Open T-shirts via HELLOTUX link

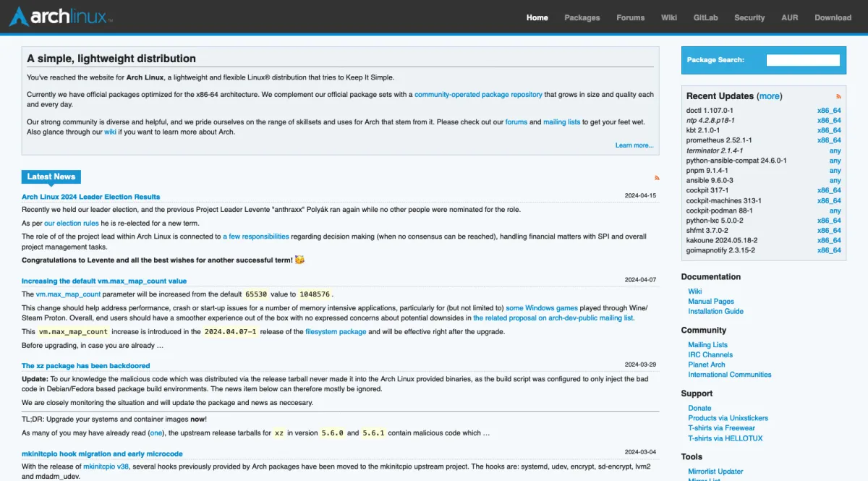click(x=726, y=438)
